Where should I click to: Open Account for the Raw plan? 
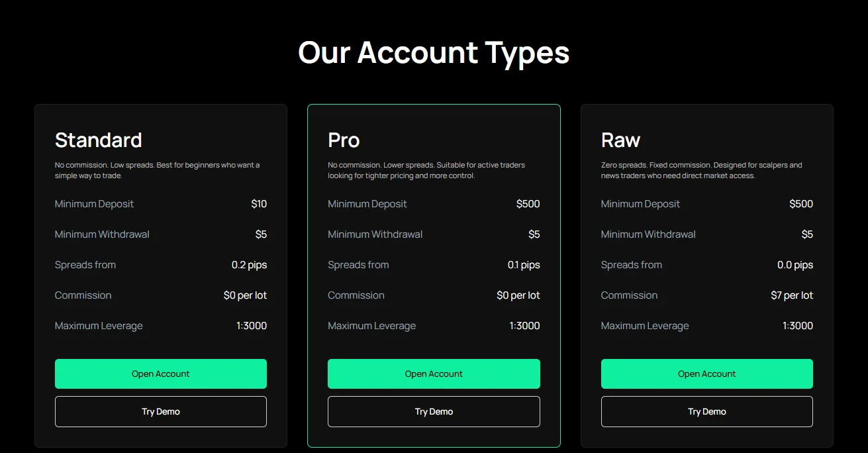pos(706,374)
